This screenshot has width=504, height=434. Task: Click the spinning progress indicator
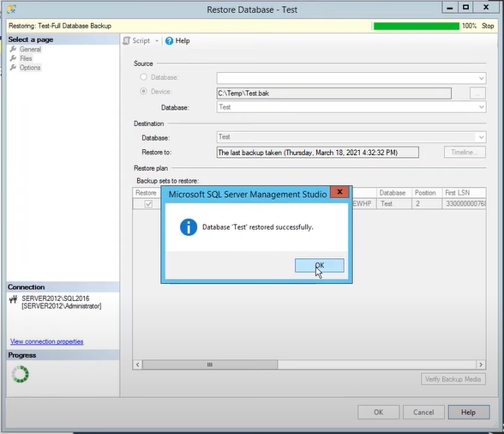[x=21, y=374]
